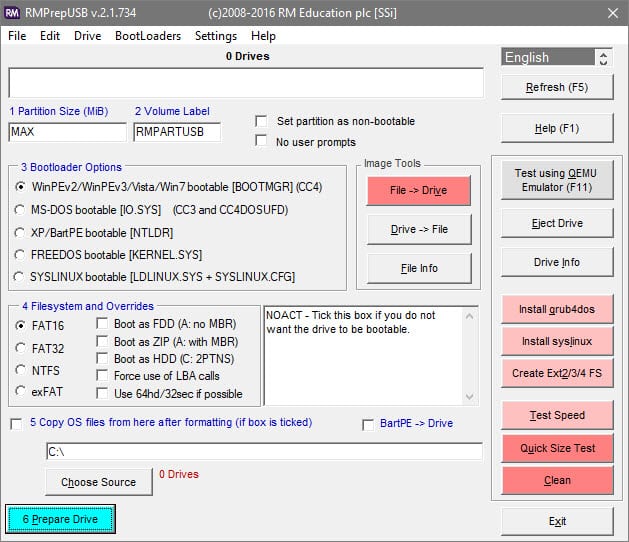Select FREEDOS bootable [KERNEL.SYS] option

(20, 254)
